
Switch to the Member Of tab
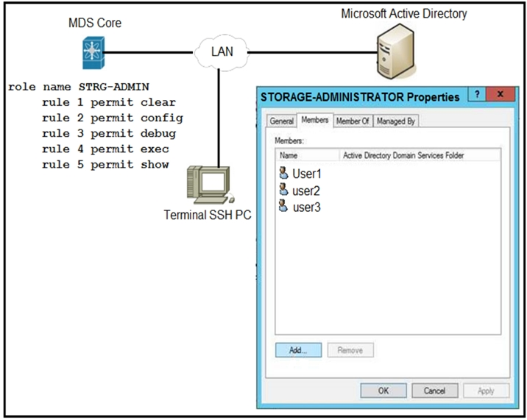tap(353, 121)
